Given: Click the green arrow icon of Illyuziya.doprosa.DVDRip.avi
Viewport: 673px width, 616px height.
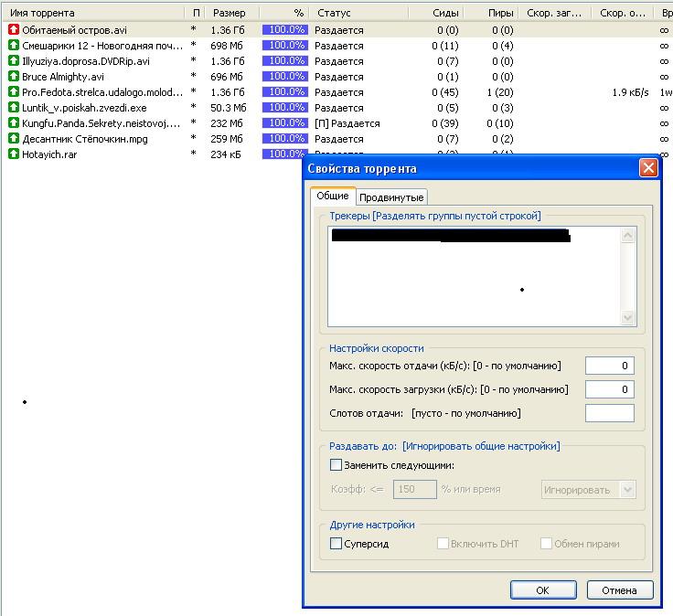Looking at the screenshot, I should click(x=14, y=61).
